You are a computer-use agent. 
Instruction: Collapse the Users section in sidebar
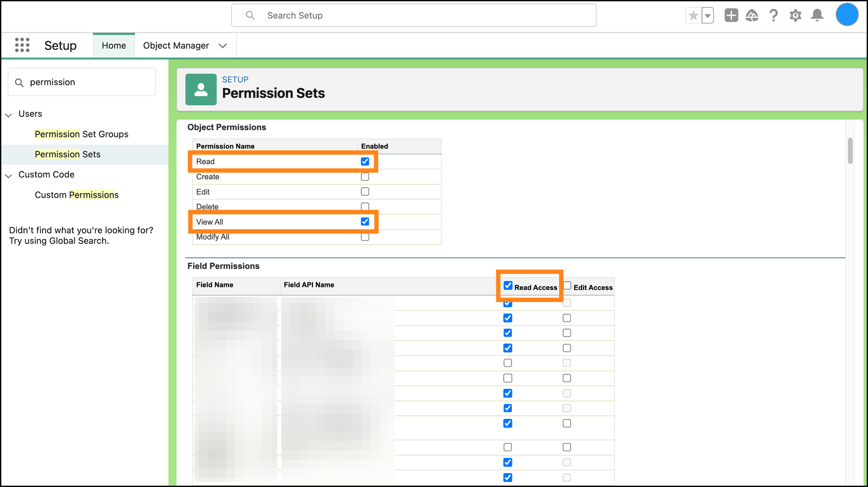9,115
